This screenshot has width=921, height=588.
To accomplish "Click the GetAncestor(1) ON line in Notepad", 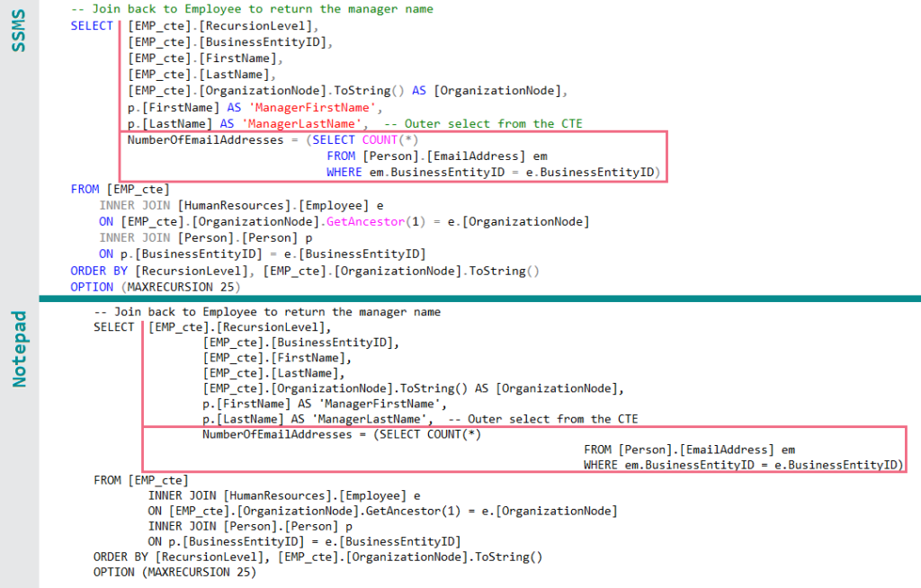I will [x=382, y=511].
